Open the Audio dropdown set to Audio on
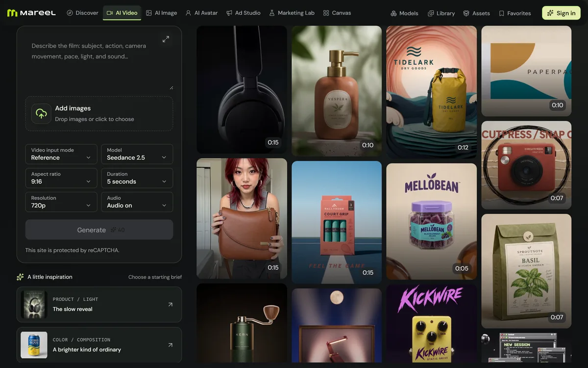Image resolution: width=588 pixels, height=368 pixels. (137, 202)
